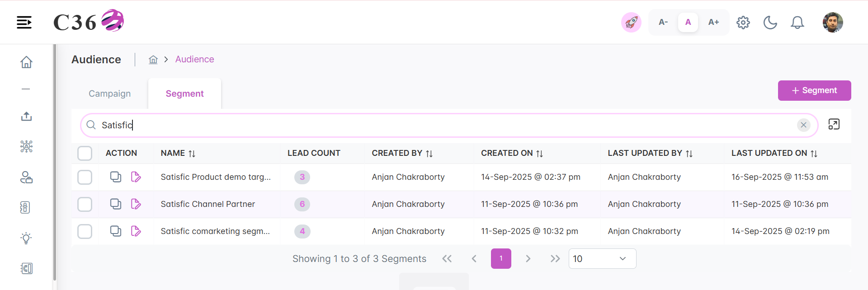Open user profile avatar
Image resolution: width=868 pixels, height=290 pixels.
pyautogui.click(x=833, y=22)
